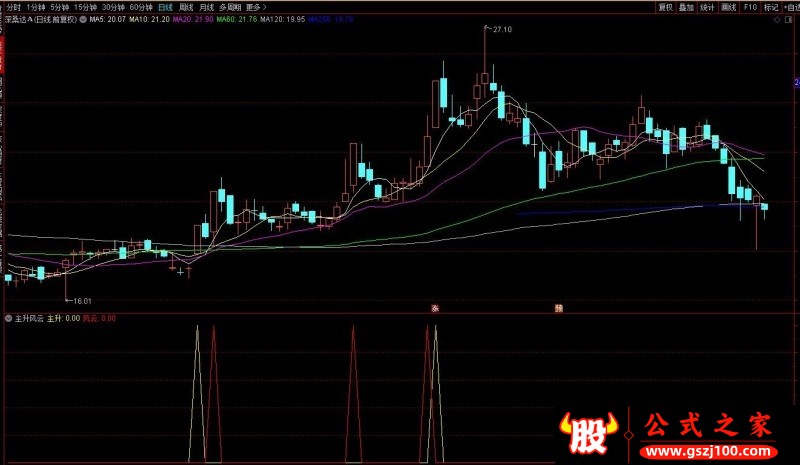Select the 15分钟 period tab
800x465 pixels.
(85, 7)
